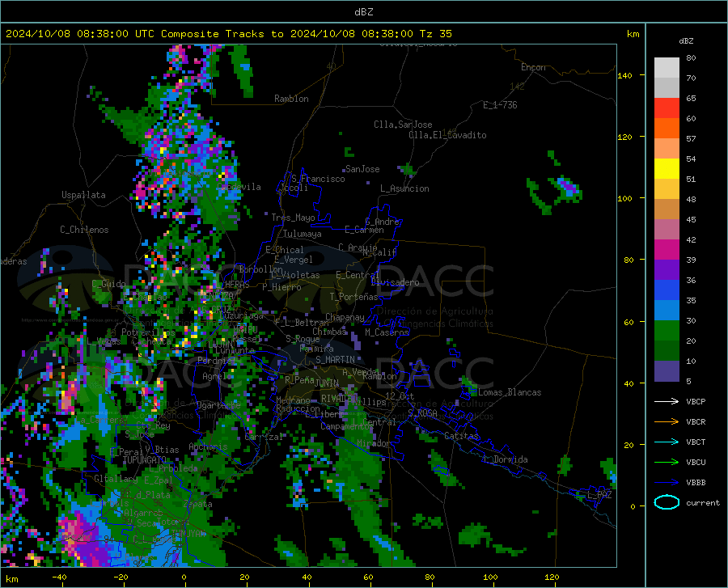Screen dimensions: 728x588
Task: Select the purple 36-39 dBZ color band
Action: click(x=667, y=270)
